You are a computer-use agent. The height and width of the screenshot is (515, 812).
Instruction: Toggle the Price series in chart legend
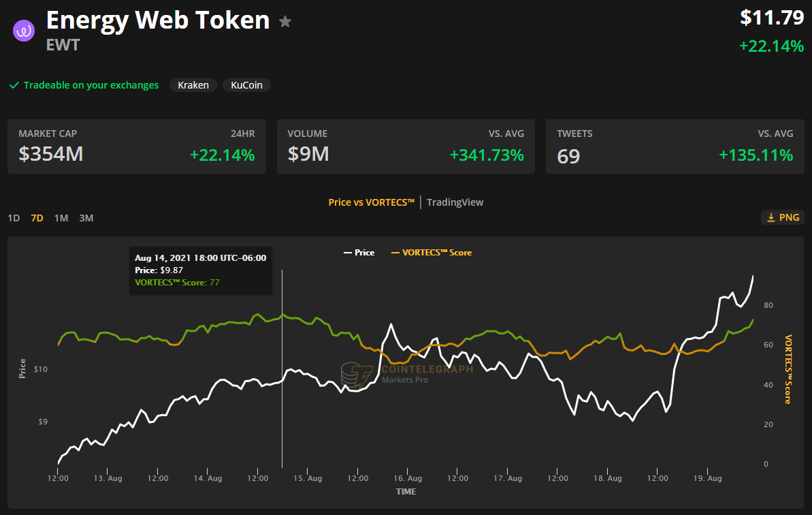359,253
